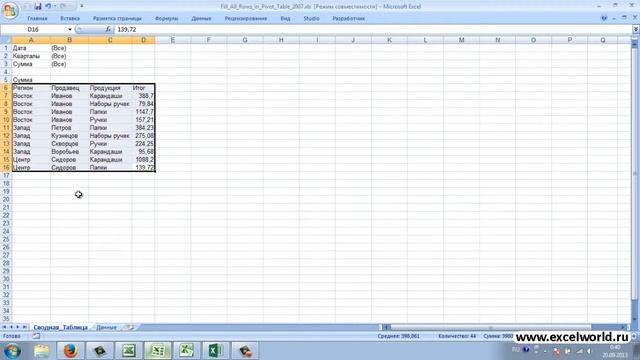Click the Name Box showing D16
This screenshot has width=640, height=360.
click(34, 29)
